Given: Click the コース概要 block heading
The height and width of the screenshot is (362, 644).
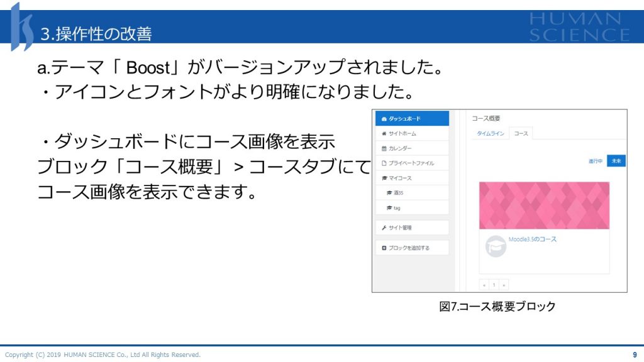Looking at the screenshot, I should coord(486,118).
